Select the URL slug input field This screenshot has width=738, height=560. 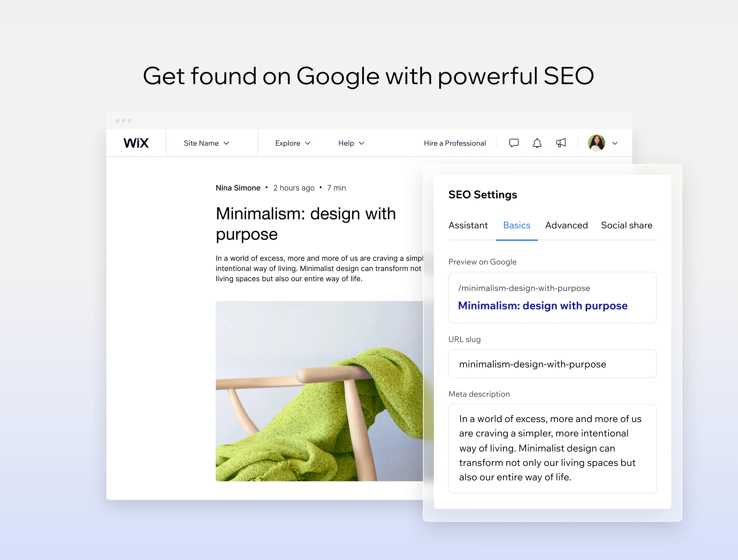click(x=553, y=364)
